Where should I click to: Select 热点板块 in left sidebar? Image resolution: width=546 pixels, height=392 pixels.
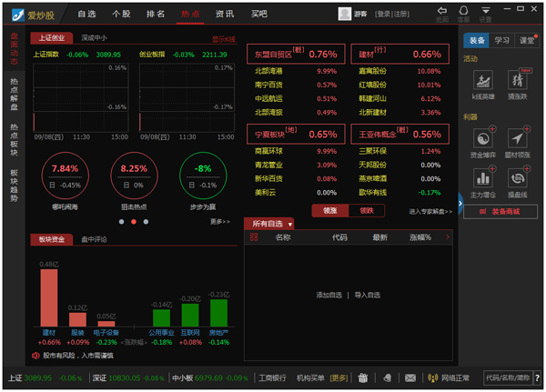point(15,140)
